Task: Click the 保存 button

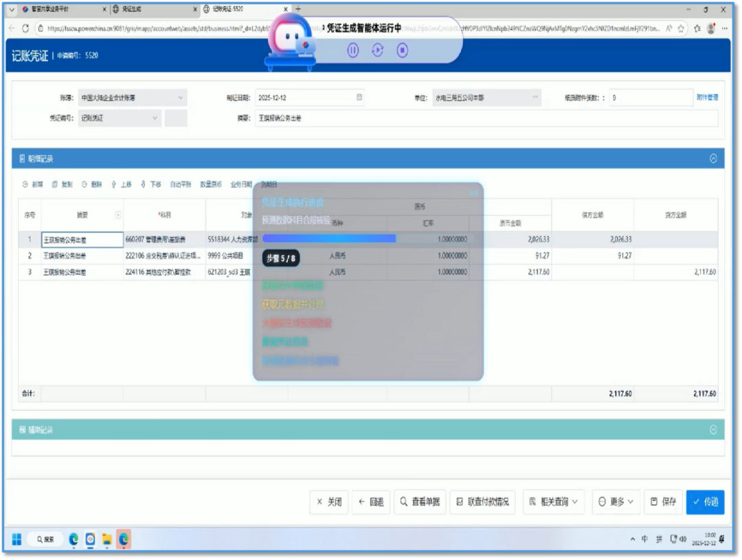Action: 664,502
